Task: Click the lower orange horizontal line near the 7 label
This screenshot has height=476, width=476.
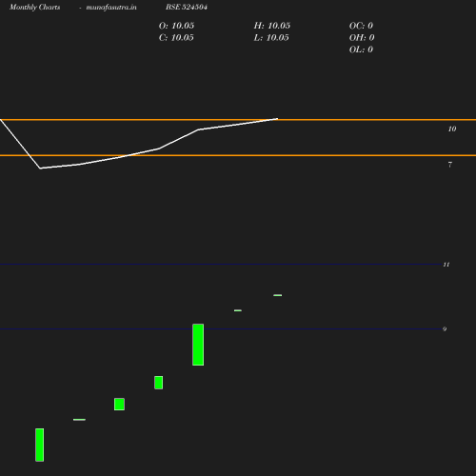Action: point(238,155)
